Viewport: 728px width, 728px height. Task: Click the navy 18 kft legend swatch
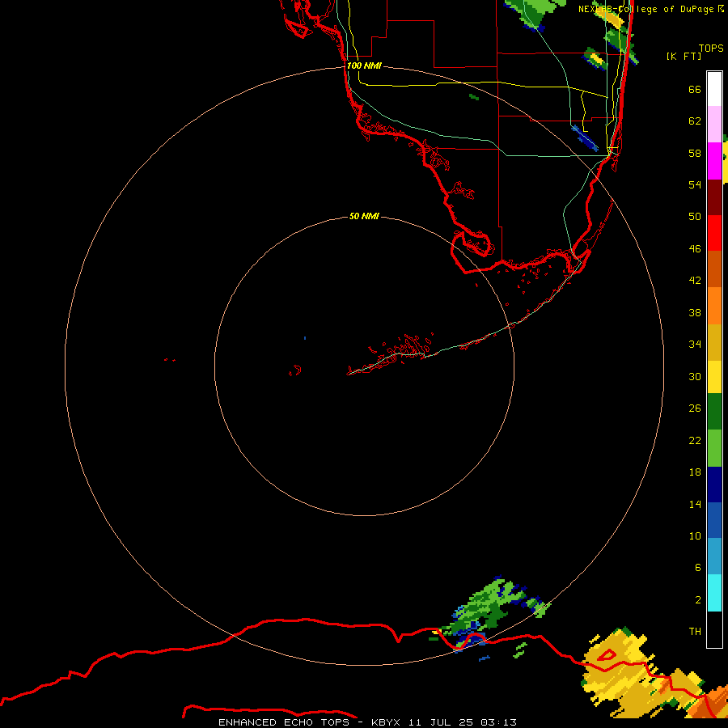coord(714,484)
